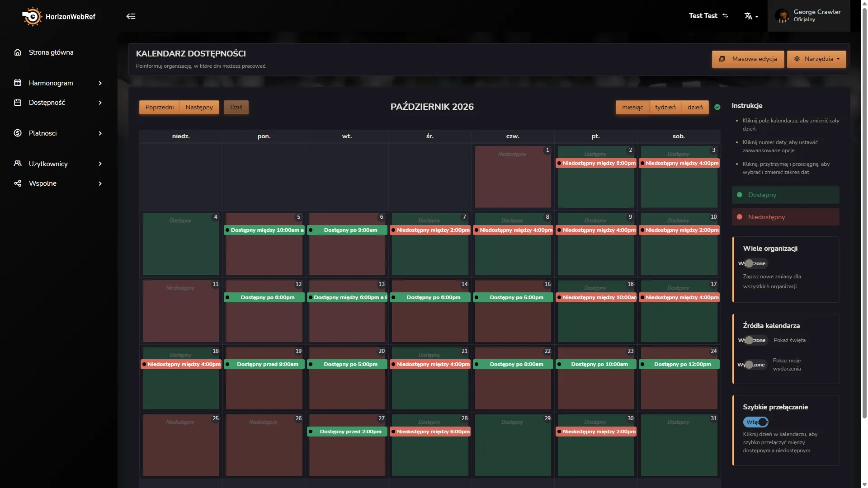The width and height of the screenshot is (868, 488).
Task: Click the date number 15 in the calendar
Action: [x=547, y=284]
